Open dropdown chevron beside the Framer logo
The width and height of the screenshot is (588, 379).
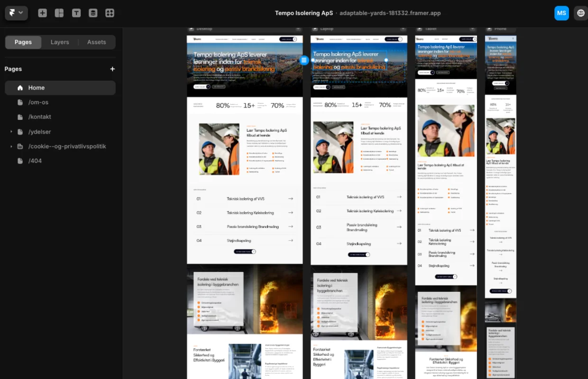pos(21,13)
